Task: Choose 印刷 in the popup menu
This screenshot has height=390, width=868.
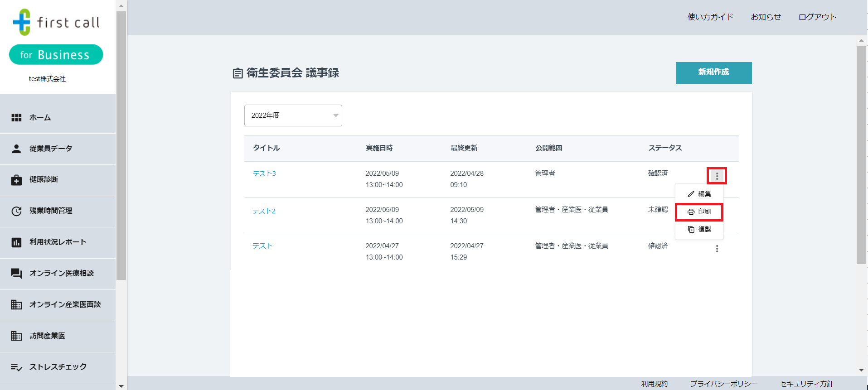Action: [699, 212]
